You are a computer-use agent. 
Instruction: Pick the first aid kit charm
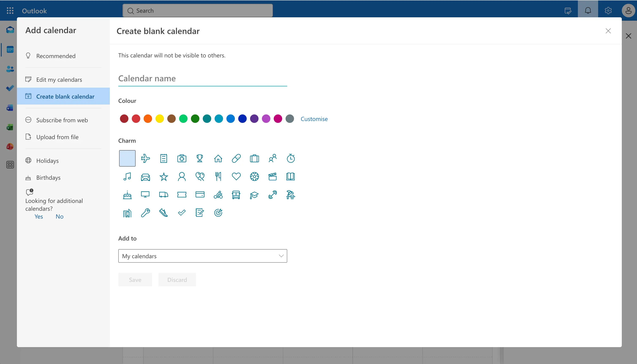(182, 158)
